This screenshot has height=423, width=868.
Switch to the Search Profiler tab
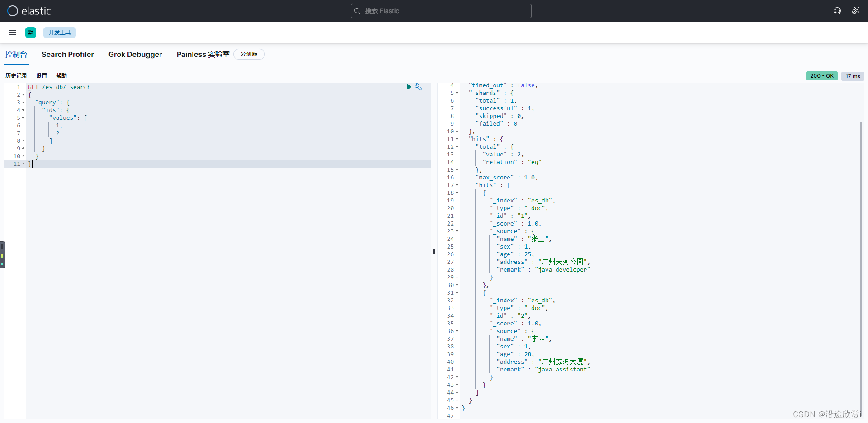click(68, 54)
